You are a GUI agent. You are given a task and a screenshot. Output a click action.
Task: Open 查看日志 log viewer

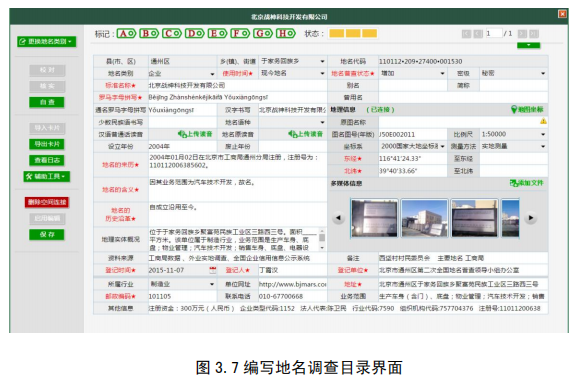coord(47,160)
